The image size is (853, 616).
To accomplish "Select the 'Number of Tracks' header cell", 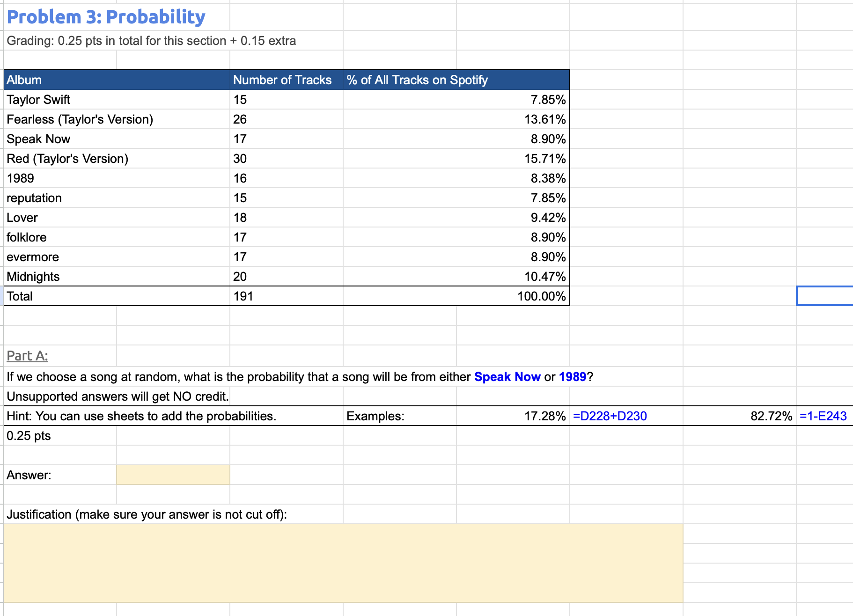I will [287, 80].
